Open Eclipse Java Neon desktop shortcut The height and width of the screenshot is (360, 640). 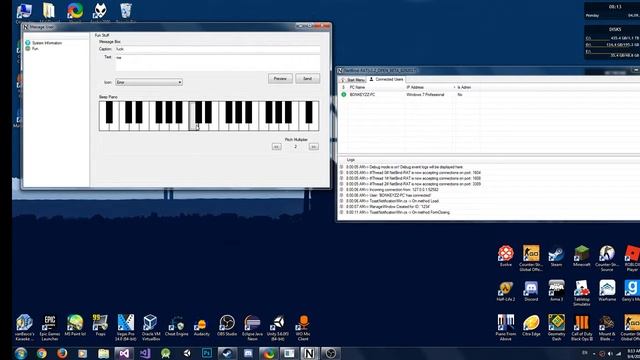[x=252, y=328]
